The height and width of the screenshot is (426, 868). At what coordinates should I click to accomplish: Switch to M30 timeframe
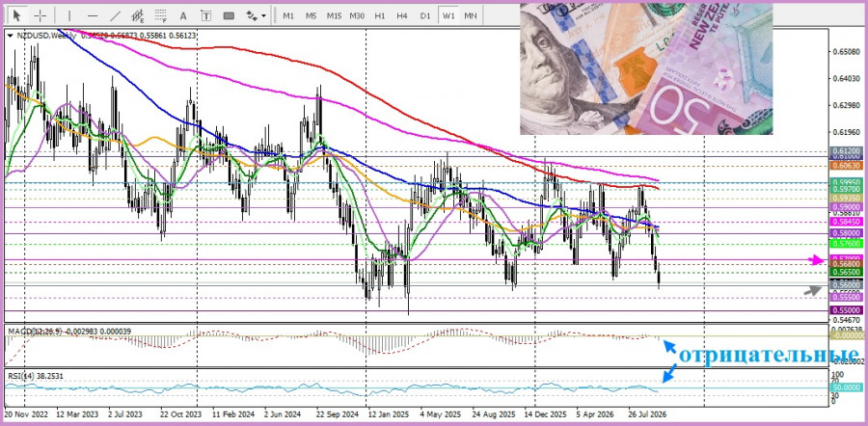tap(357, 15)
